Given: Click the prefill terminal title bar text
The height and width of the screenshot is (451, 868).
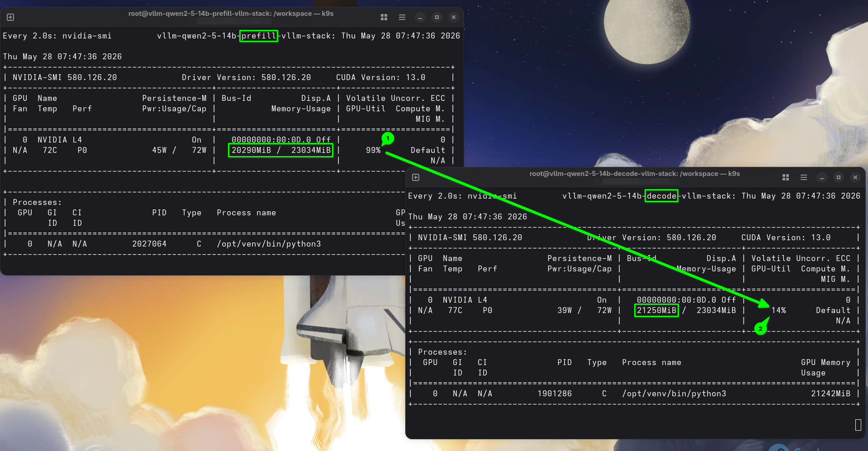Looking at the screenshot, I should tap(231, 14).
